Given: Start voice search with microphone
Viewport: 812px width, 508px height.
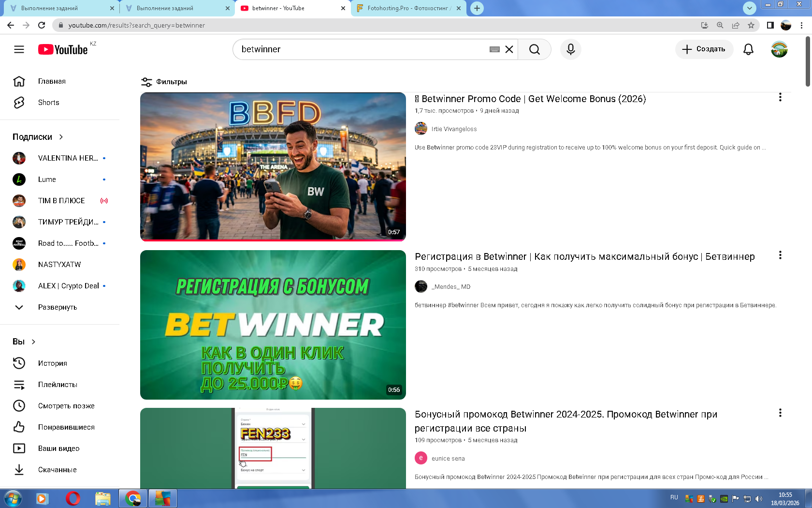Looking at the screenshot, I should pos(571,49).
